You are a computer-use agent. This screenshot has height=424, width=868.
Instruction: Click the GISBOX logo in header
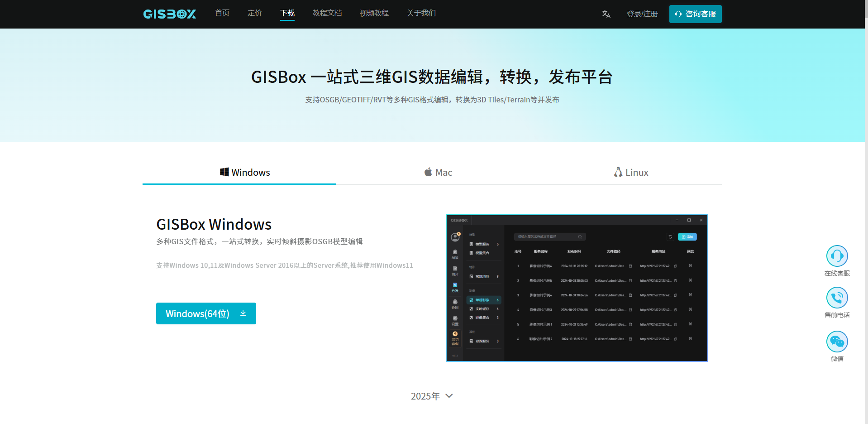[x=170, y=14]
